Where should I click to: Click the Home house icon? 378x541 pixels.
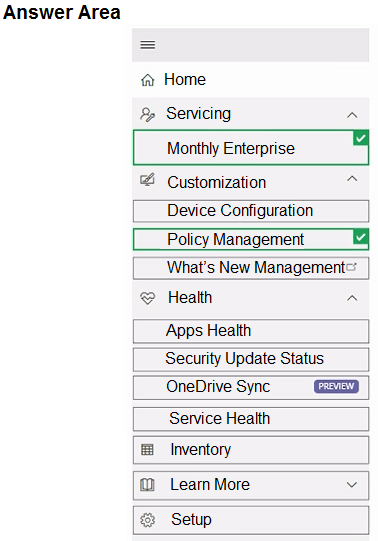pos(148,80)
